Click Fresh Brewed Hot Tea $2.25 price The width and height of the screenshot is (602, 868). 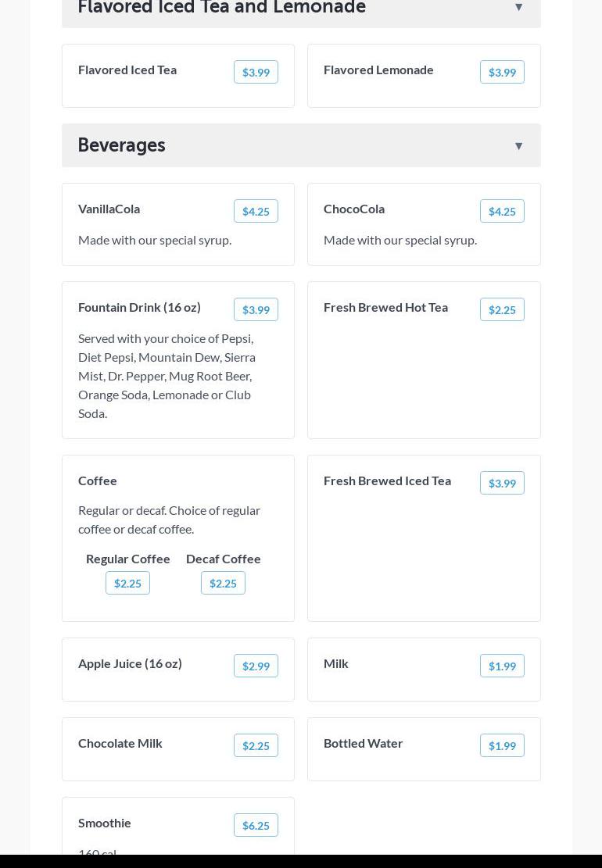click(x=502, y=309)
